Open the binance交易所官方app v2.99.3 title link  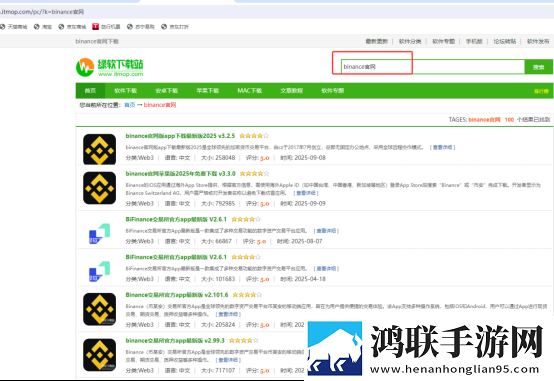pyautogui.click(x=175, y=340)
